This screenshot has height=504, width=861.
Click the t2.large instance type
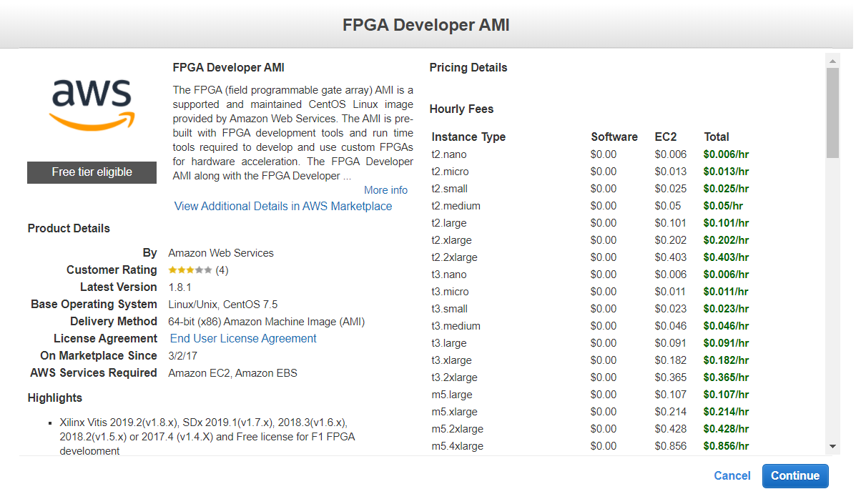[x=448, y=223]
